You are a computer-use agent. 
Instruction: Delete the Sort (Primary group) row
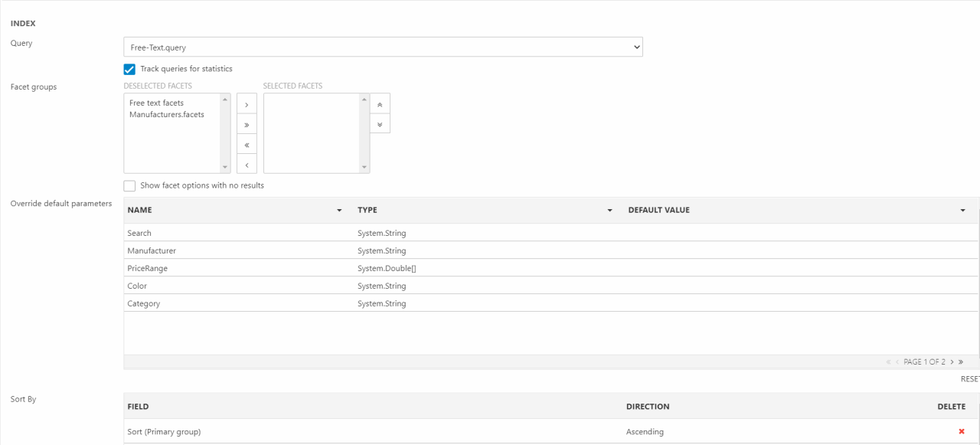coord(962,431)
